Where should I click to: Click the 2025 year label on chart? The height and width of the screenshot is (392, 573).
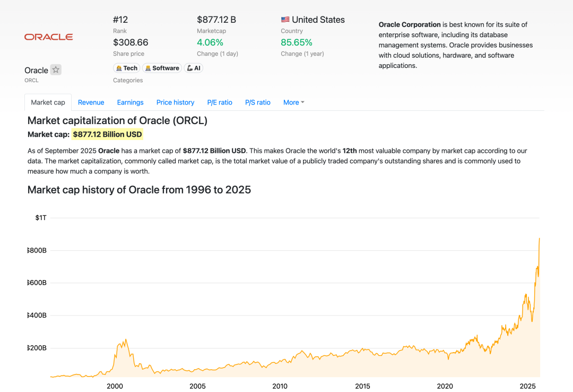[x=527, y=386]
